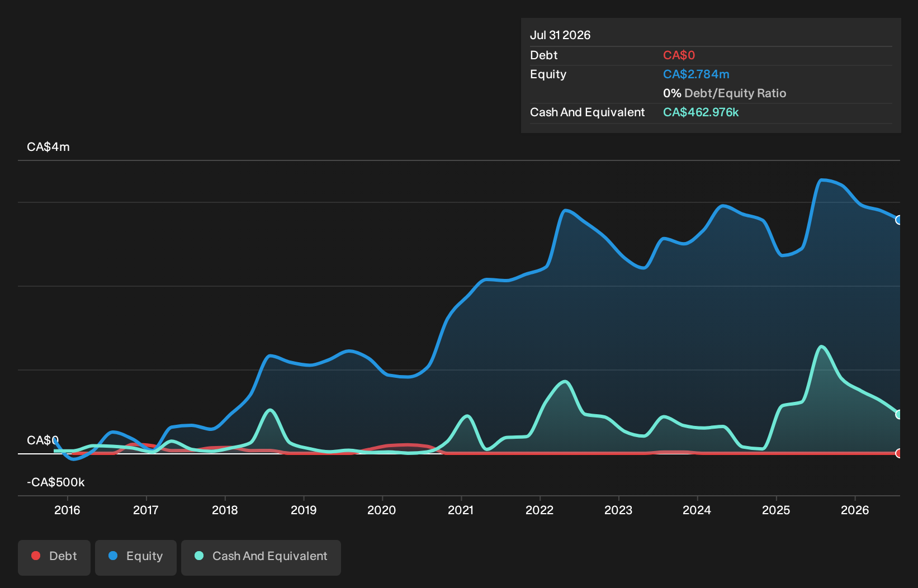
Task: Click the red CA$0 debt value in tooltip
Action: [679, 55]
